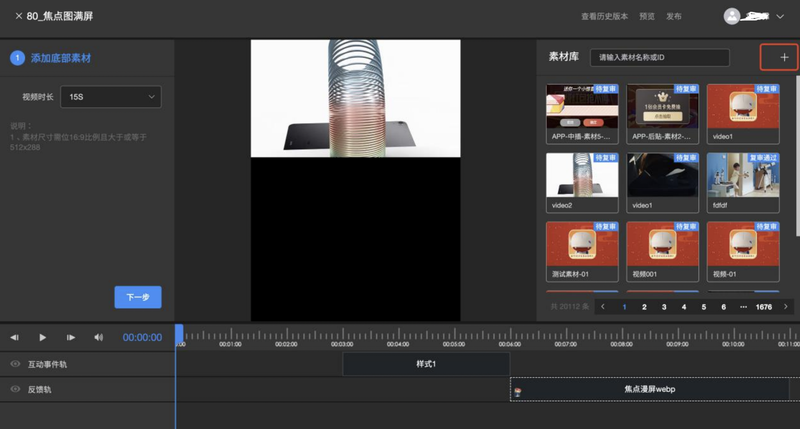Expand the account dropdown chevron
This screenshot has width=800, height=429.
[780, 16]
